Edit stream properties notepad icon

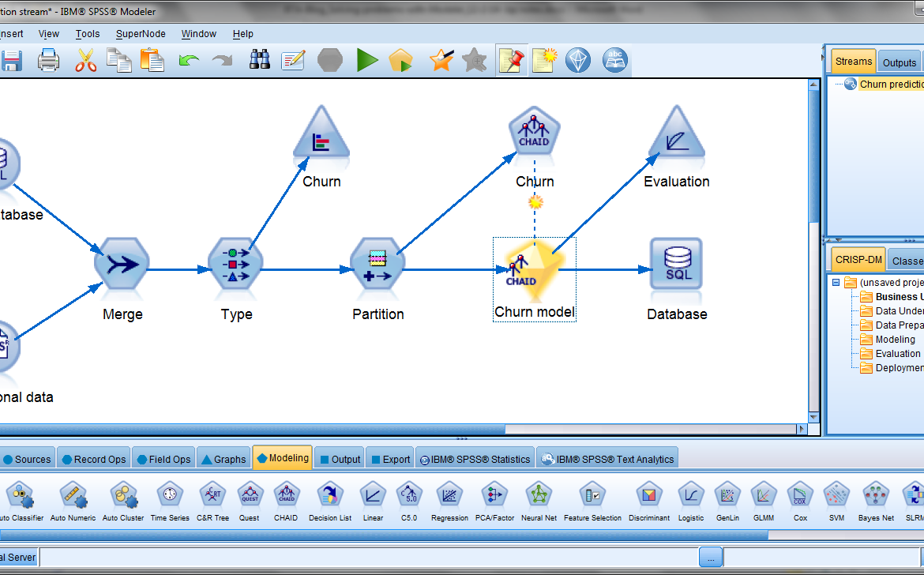(x=294, y=60)
